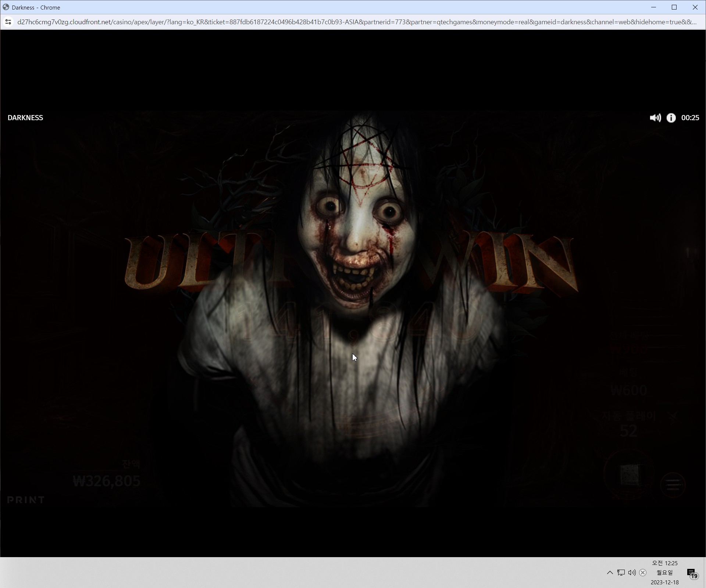Maximize the Darkness Chrome window
The width and height of the screenshot is (706, 588).
click(674, 7)
